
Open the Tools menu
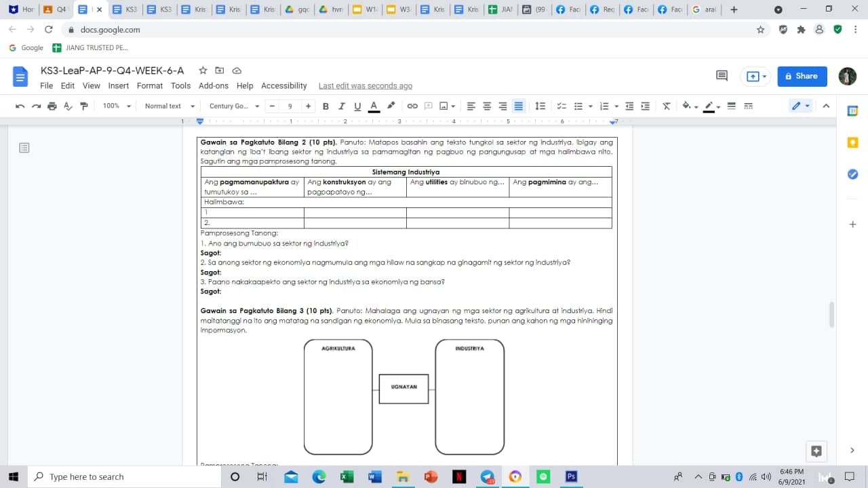[x=180, y=86]
